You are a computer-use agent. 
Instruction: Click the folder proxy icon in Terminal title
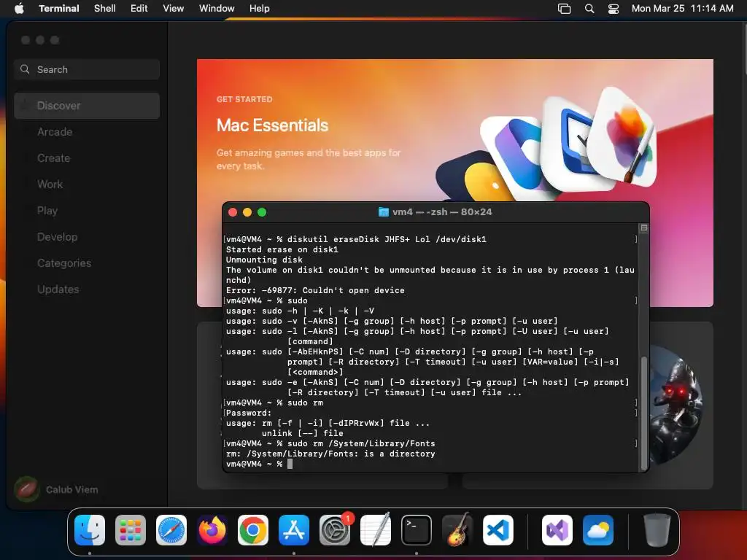(384, 212)
